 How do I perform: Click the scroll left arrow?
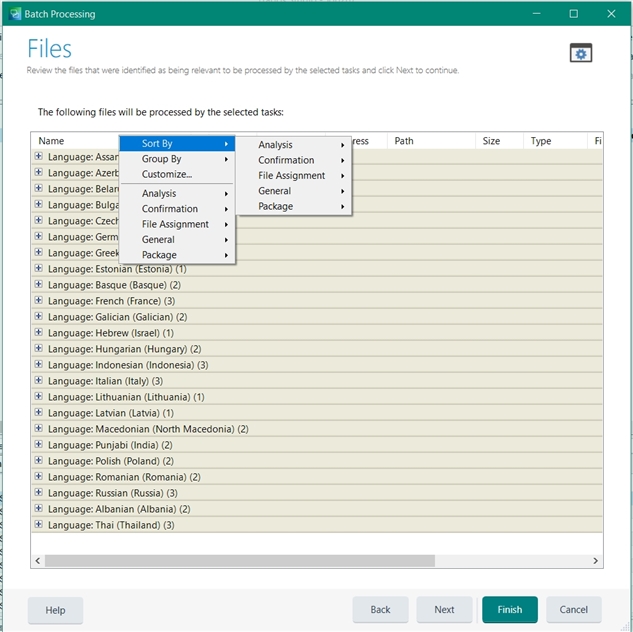coord(38,561)
